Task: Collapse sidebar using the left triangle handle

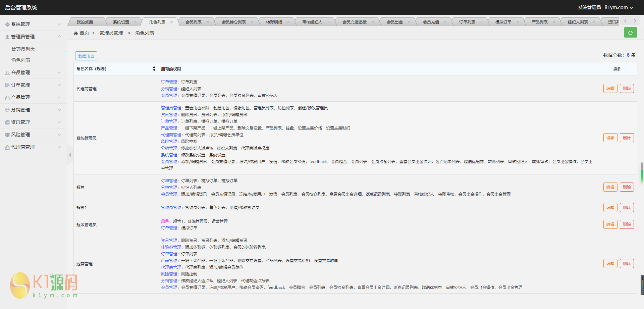Action: pos(70,155)
